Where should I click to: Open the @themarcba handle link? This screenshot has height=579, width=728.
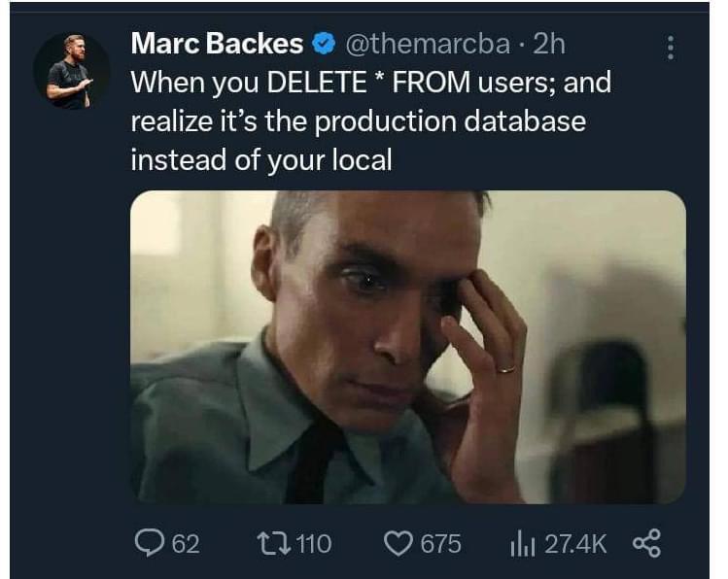[427, 44]
